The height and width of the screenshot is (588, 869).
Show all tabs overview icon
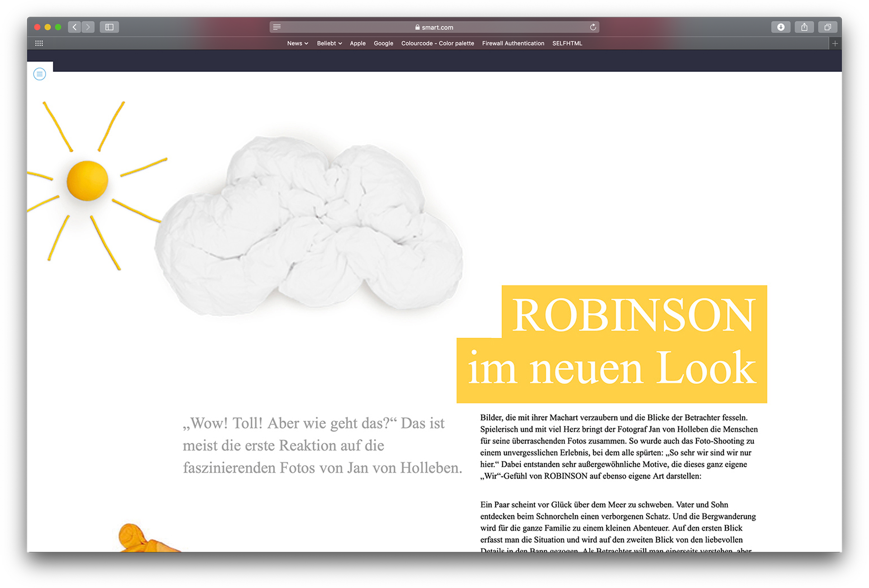(x=827, y=27)
